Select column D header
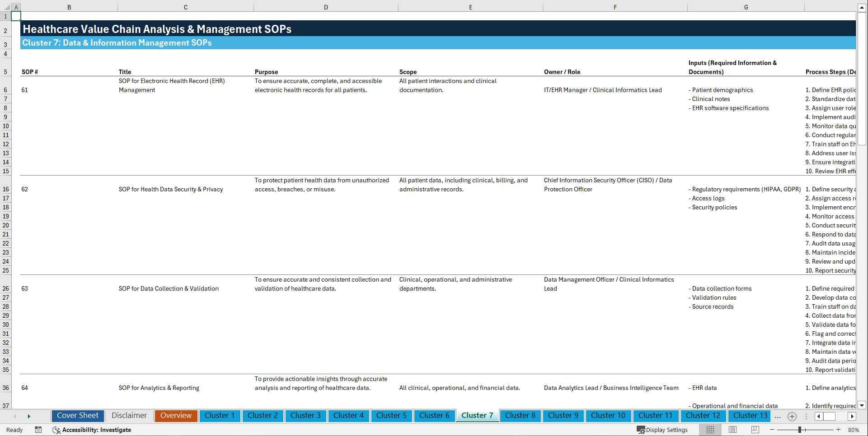Image resolution: width=868 pixels, height=436 pixels. (326, 7)
